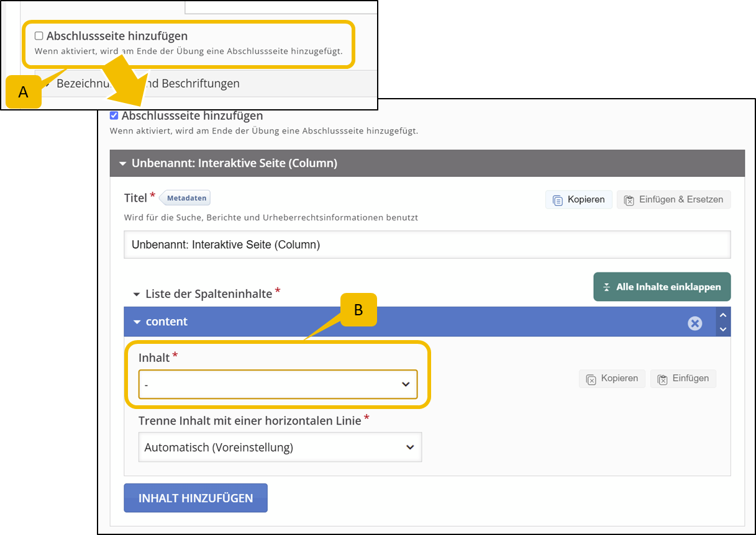Collapse the blue content bar
756x535 pixels.
(x=137, y=321)
